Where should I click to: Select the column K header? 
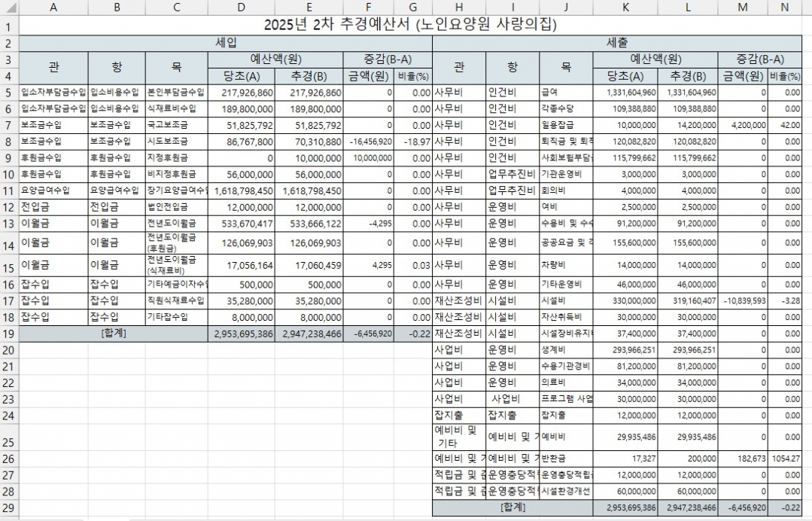pyautogui.click(x=625, y=8)
